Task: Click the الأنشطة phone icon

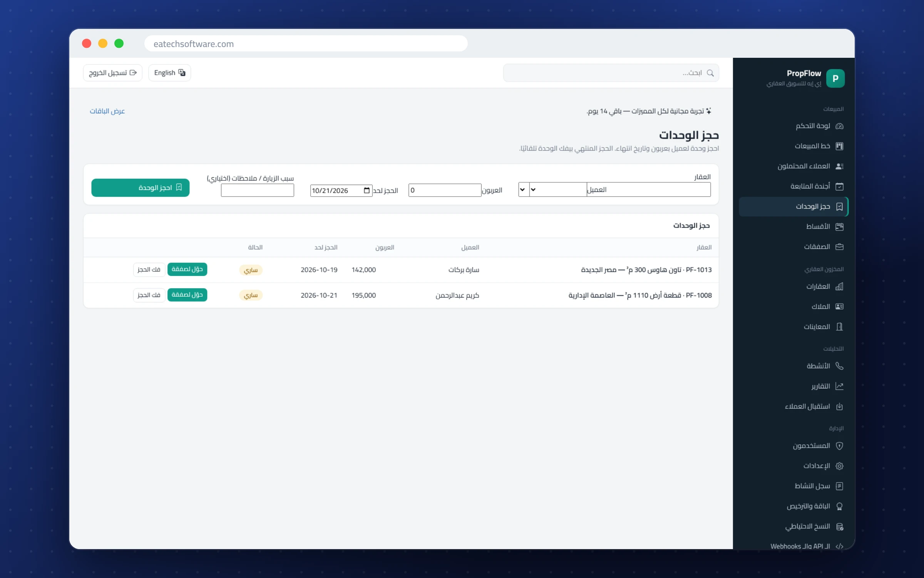Action: [839, 366]
